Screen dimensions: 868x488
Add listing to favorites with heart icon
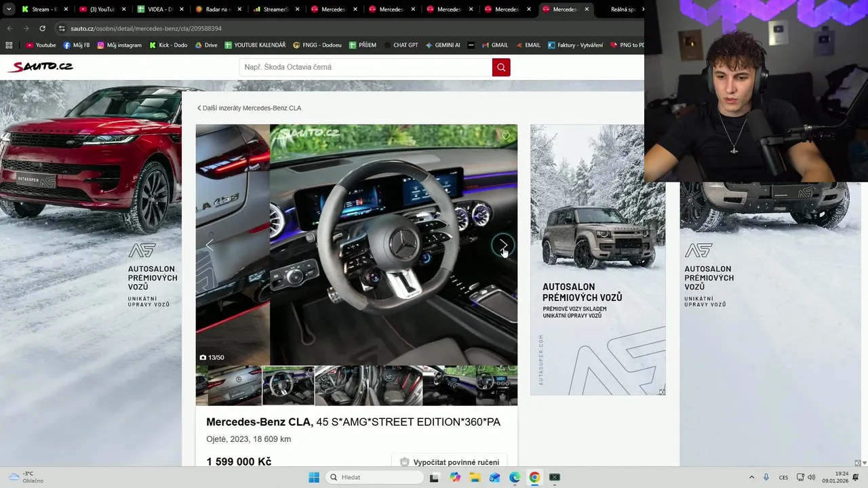tap(505, 136)
